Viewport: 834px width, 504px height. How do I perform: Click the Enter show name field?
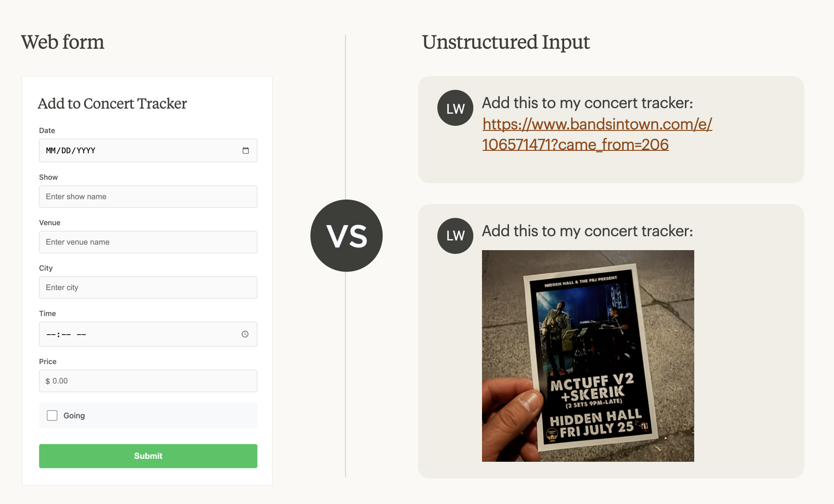click(148, 197)
